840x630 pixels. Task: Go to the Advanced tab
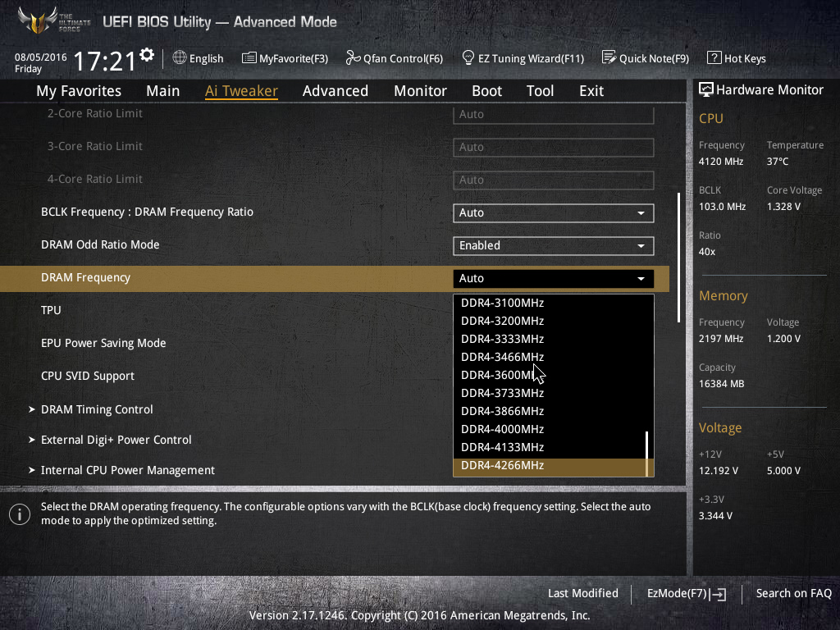(x=336, y=91)
